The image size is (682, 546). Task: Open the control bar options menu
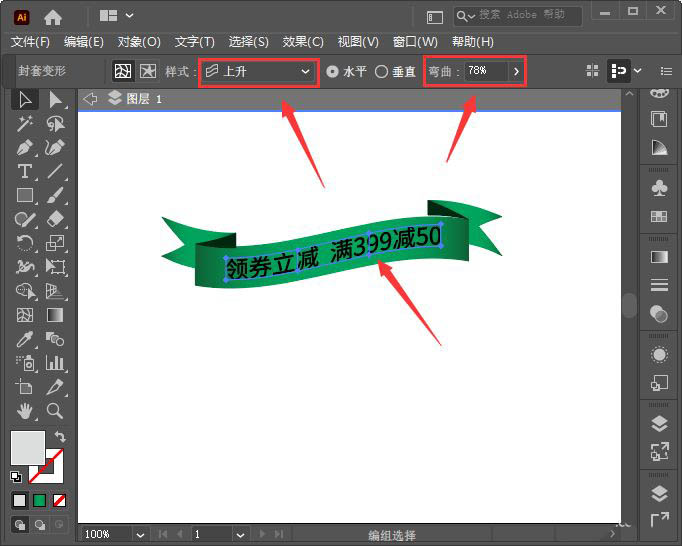666,71
